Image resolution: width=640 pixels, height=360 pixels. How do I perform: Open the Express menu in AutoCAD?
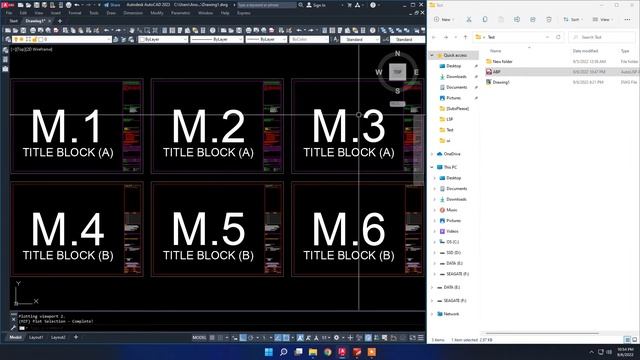click(244, 13)
